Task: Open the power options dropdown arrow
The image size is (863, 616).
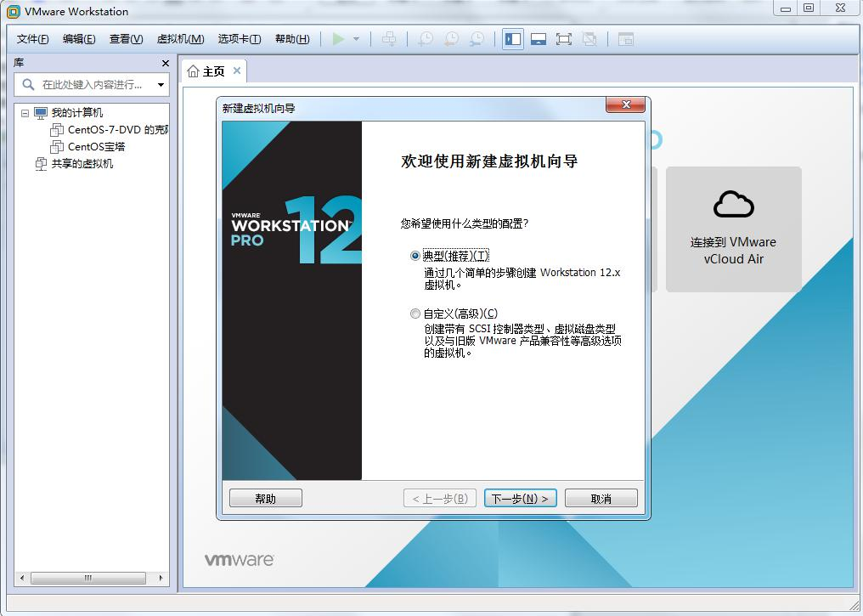Action: (x=356, y=39)
